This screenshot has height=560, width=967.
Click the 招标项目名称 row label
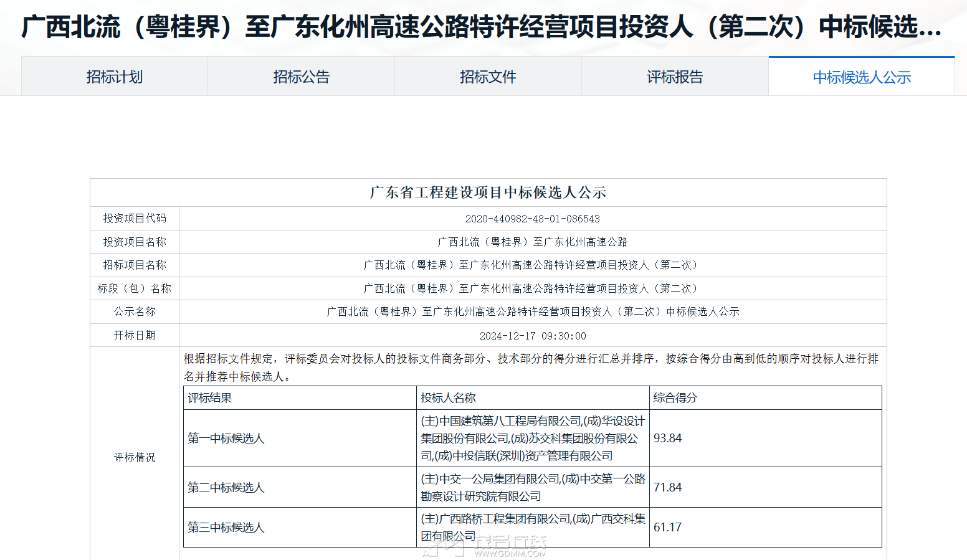tap(135, 265)
